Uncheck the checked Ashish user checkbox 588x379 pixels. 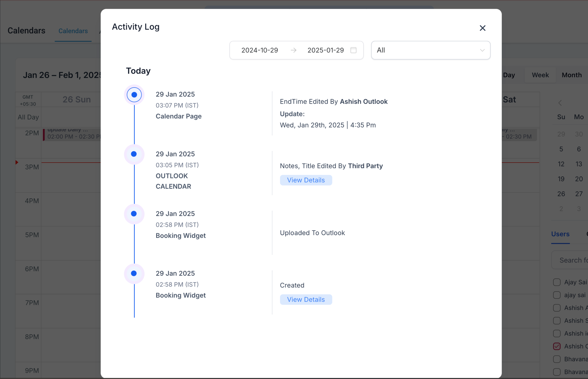point(557,346)
